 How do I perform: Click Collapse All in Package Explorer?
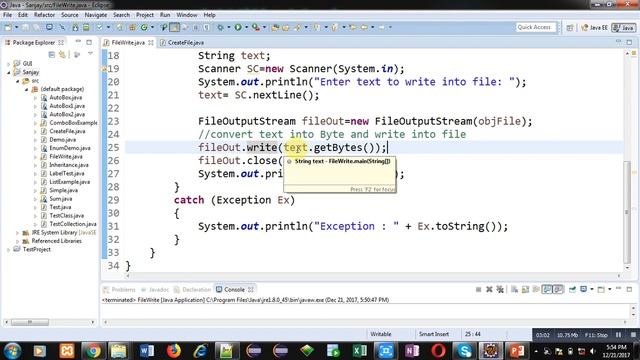click(x=51, y=54)
